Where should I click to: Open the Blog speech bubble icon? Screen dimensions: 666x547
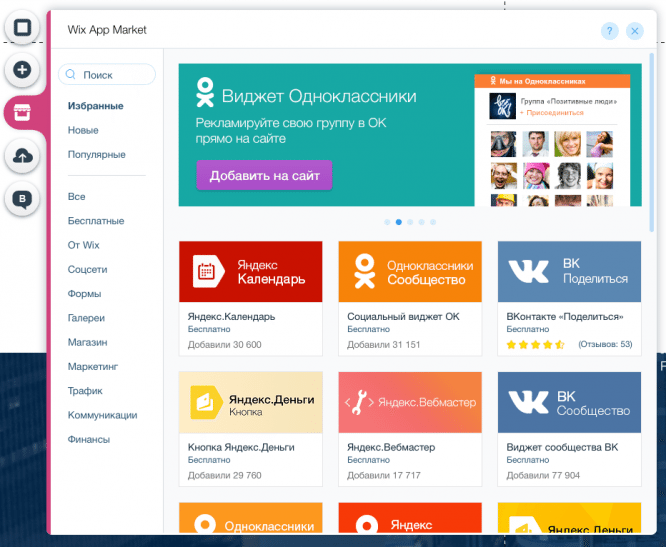pyautogui.click(x=22, y=198)
